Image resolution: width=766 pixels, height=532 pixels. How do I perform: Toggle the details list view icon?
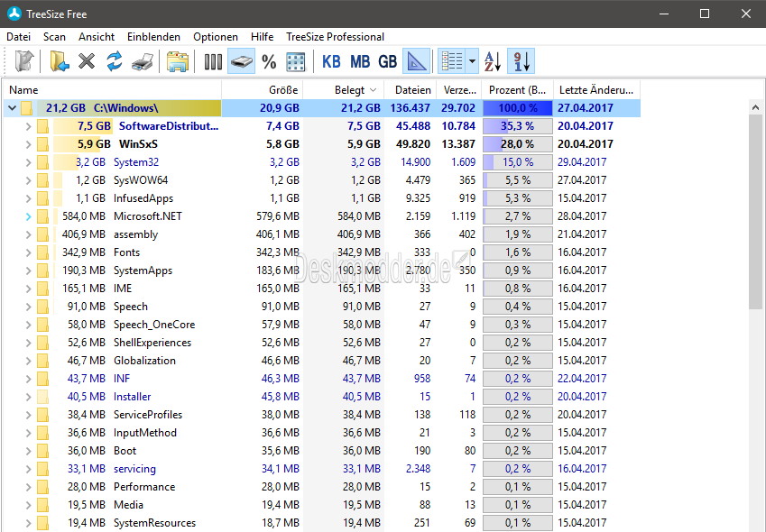pos(452,61)
